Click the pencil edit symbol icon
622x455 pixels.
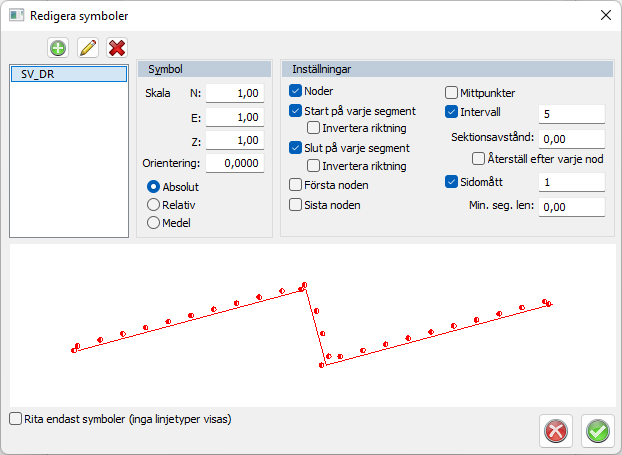click(88, 47)
